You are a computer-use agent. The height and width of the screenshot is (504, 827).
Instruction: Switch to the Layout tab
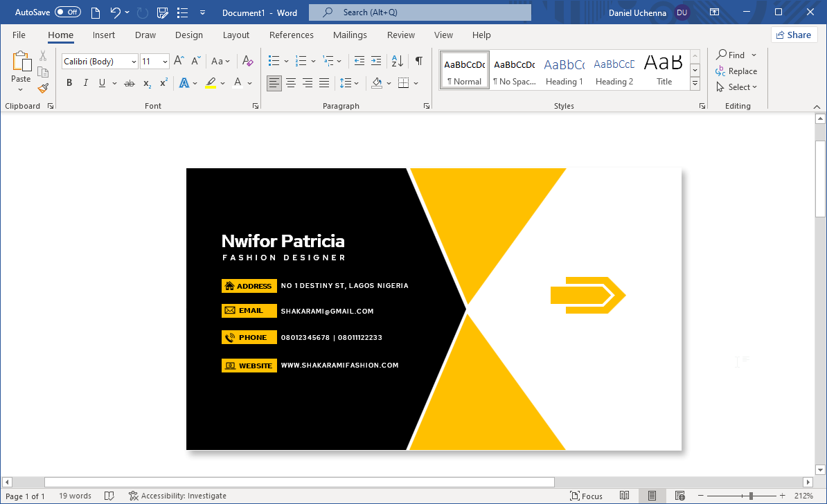pyautogui.click(x=235, y=35)
